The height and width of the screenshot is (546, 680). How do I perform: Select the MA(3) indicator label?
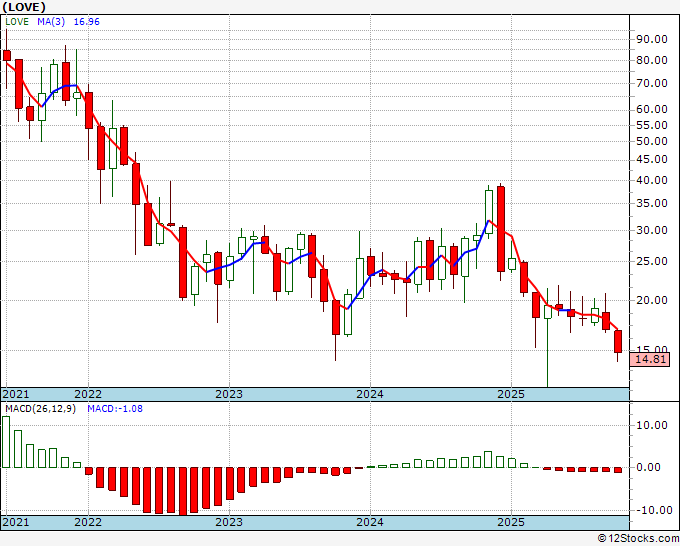tap(51, 22)
